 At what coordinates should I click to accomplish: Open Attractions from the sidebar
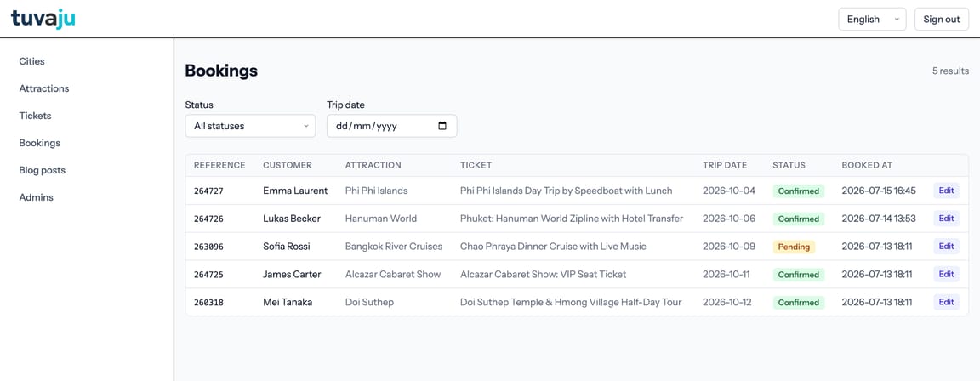tap(43, 88)
